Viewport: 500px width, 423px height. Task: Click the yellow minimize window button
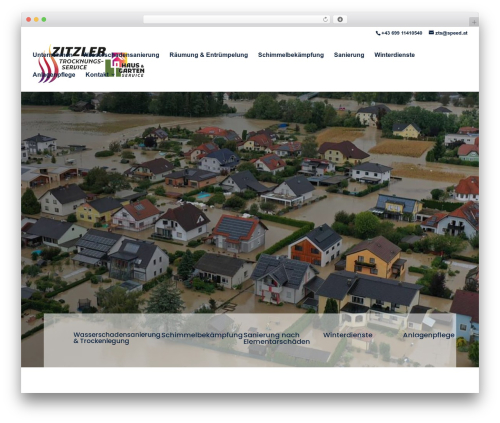coord(36,20)
